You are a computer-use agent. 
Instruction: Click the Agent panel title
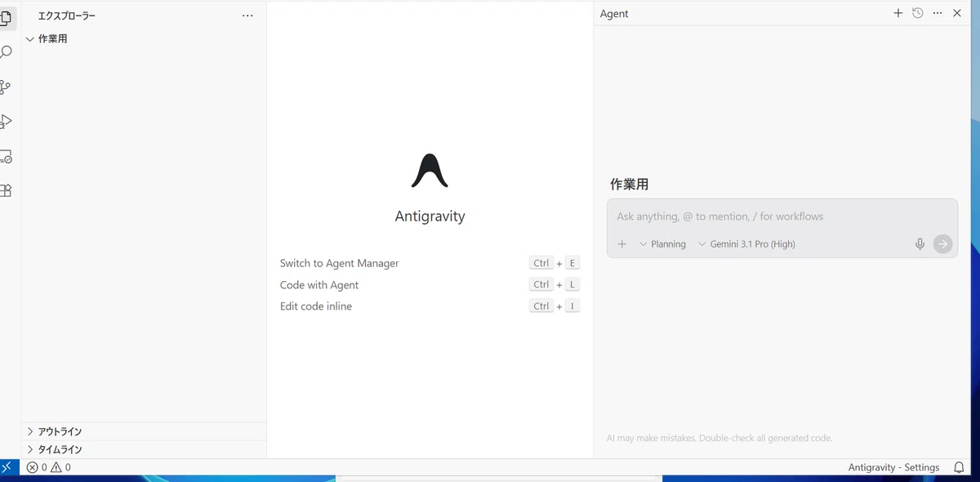pyautogui.click(x=614, y=13)
